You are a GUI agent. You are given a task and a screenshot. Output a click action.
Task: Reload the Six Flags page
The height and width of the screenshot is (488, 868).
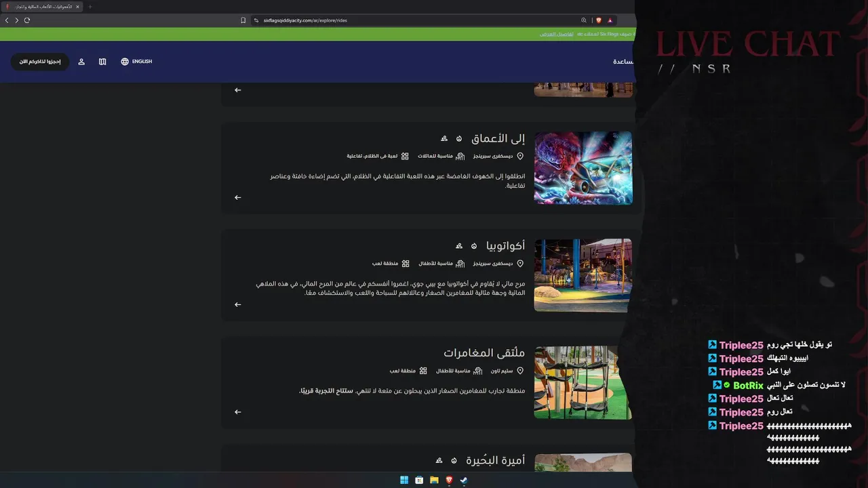[x=27, y=20]
